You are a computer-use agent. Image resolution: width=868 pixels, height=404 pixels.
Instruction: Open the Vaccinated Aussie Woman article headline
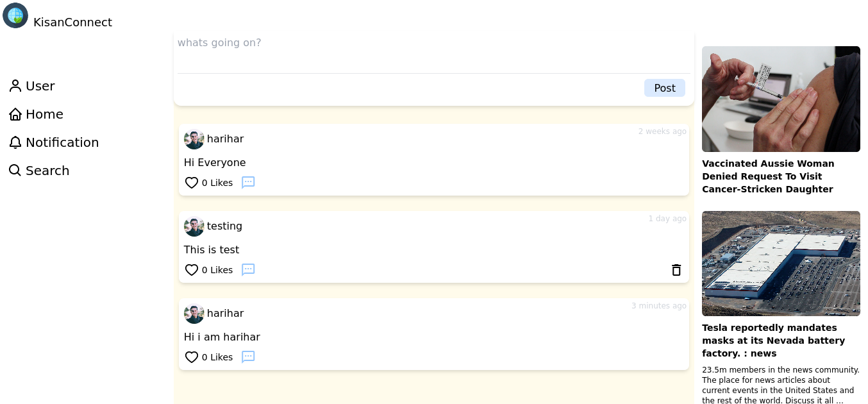click(769, 176)
